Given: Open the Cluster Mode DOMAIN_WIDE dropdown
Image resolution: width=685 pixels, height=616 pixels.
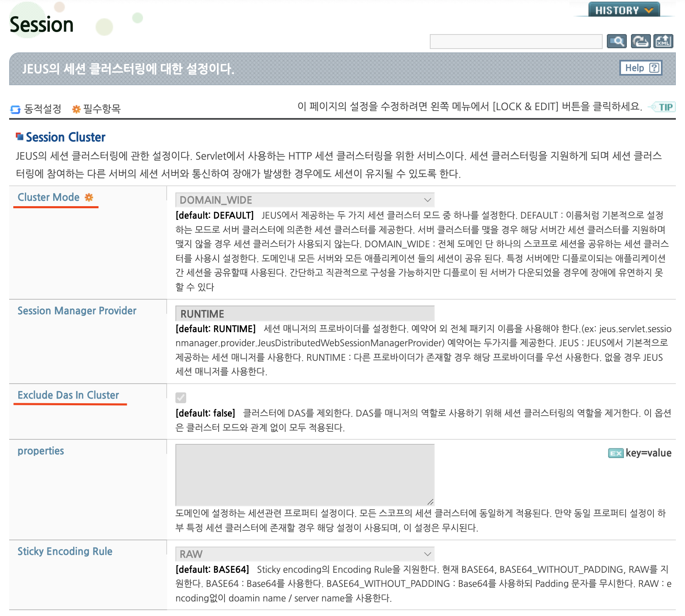Looking at the screenshot, I should [305, 200].
